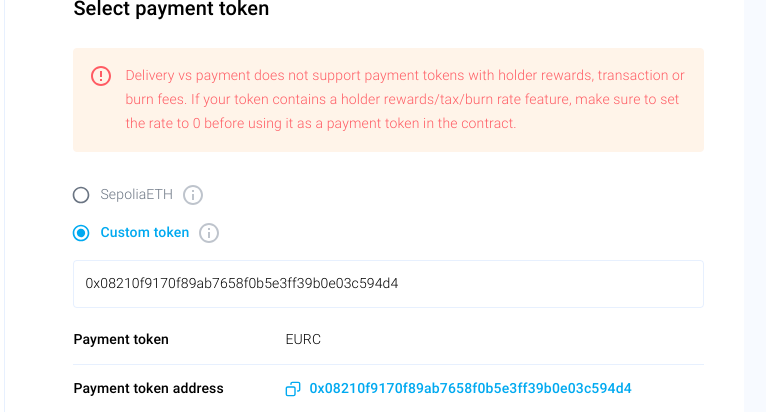766x412 pixels.
Task: Click the 'Delivery vs payment' warning text
Action: click(190, 76)
